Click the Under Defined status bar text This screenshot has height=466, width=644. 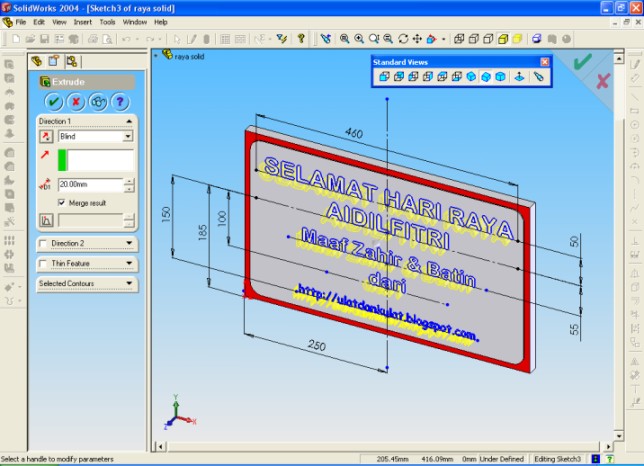click(x=501, y=459)
